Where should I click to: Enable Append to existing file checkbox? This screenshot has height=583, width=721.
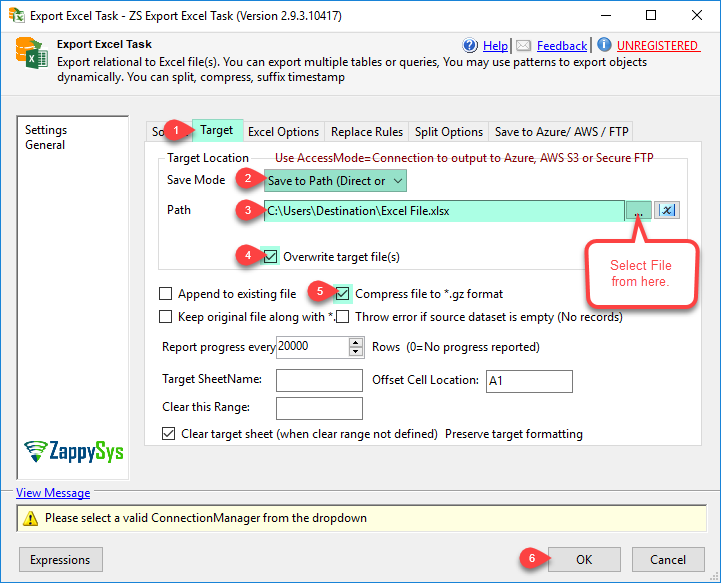[x=166, y=293]
